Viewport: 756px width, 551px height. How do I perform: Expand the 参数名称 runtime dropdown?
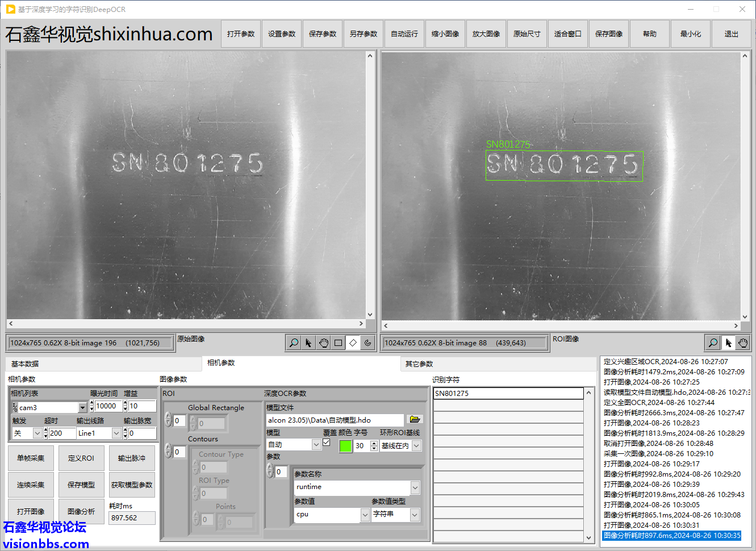click(x=415, y=487)
